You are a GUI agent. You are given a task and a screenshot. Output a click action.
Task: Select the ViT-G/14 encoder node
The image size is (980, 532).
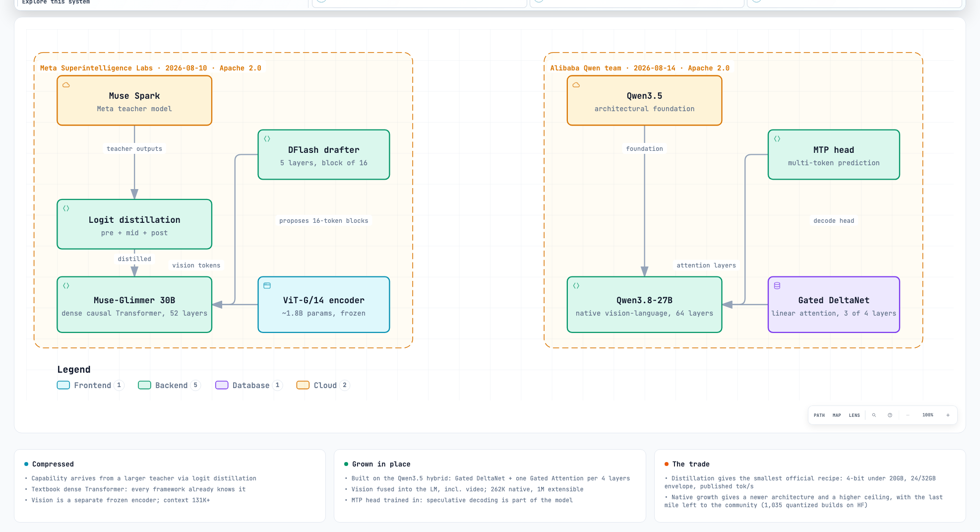click(324, 305)
